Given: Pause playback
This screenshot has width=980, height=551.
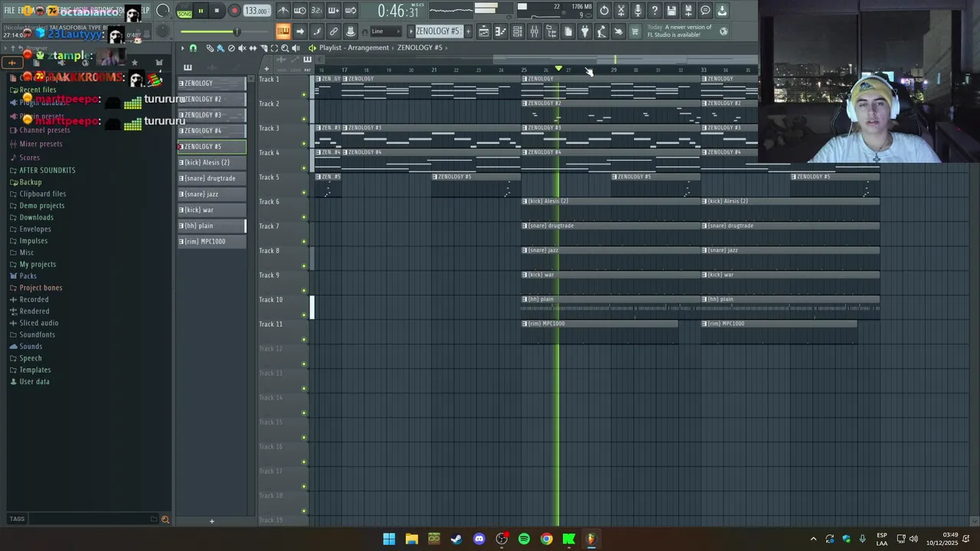Looking at the screenshot, I should (x=201, y=11).
